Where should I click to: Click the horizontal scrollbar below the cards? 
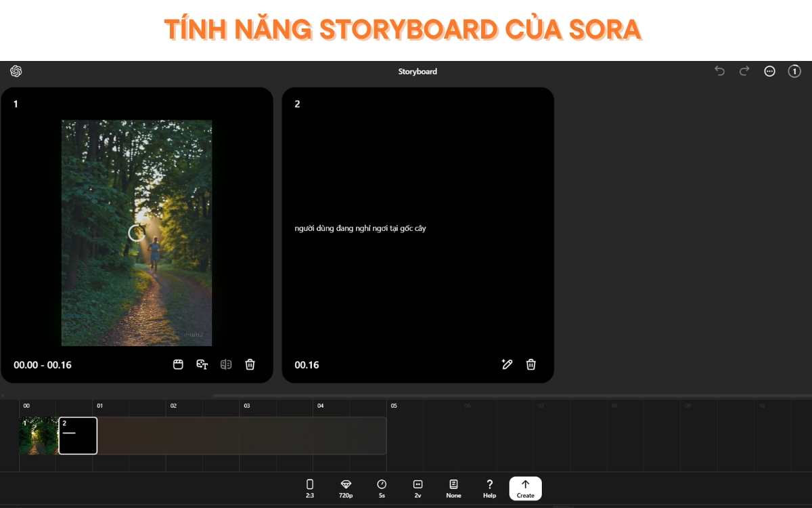click(512, 396)
